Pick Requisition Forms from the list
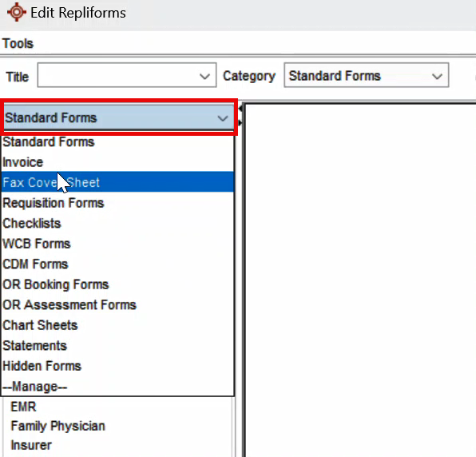This screenshot has height=457, width=476. pos(117,203)
